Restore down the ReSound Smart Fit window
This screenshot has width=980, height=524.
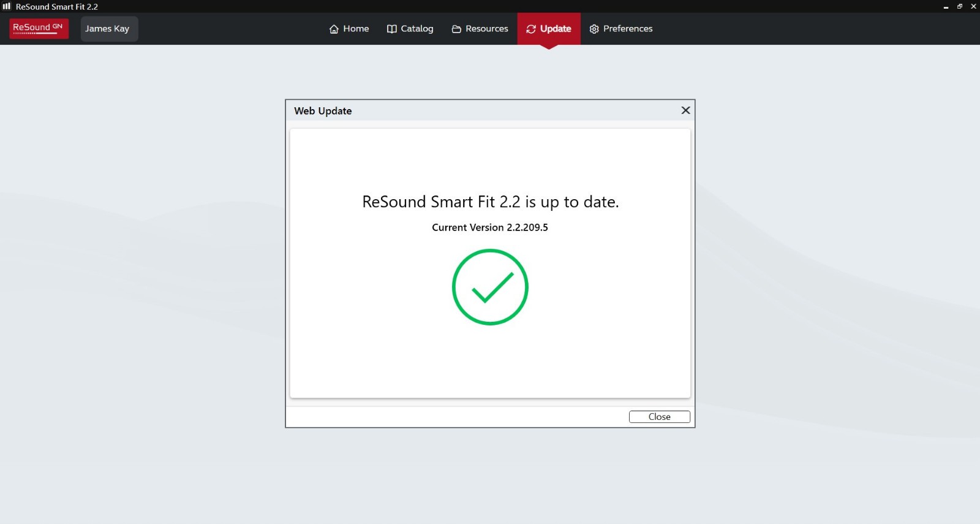pyautogui.click(x=960, y=6)
